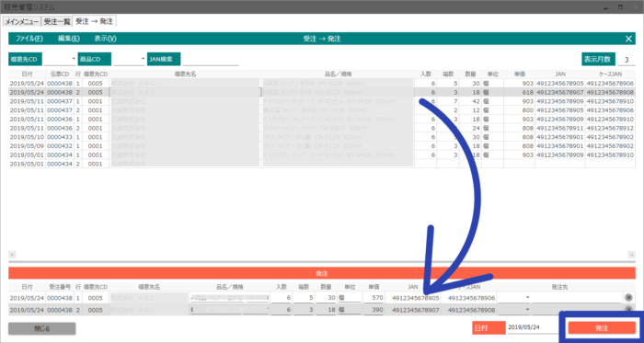Click ケースJAN 4912345678912 cell
Viewport: 644px width, 343px height.
click(x=610, y=128)
